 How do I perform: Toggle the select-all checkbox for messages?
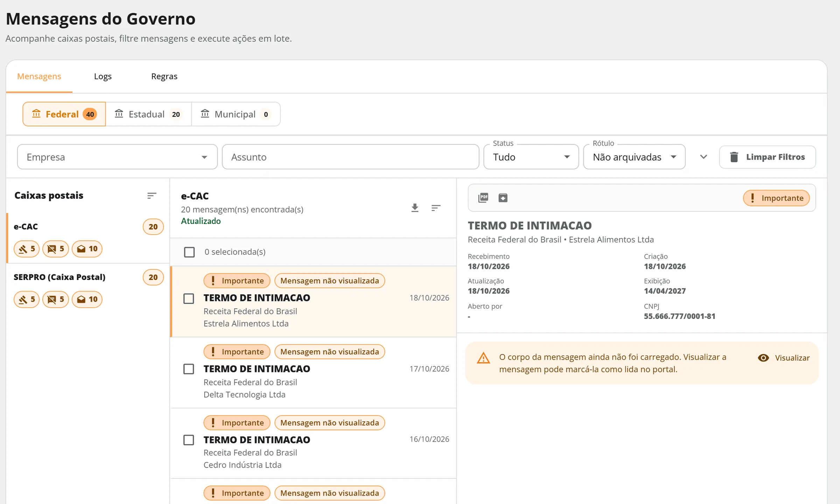click(x=189, y=252)
